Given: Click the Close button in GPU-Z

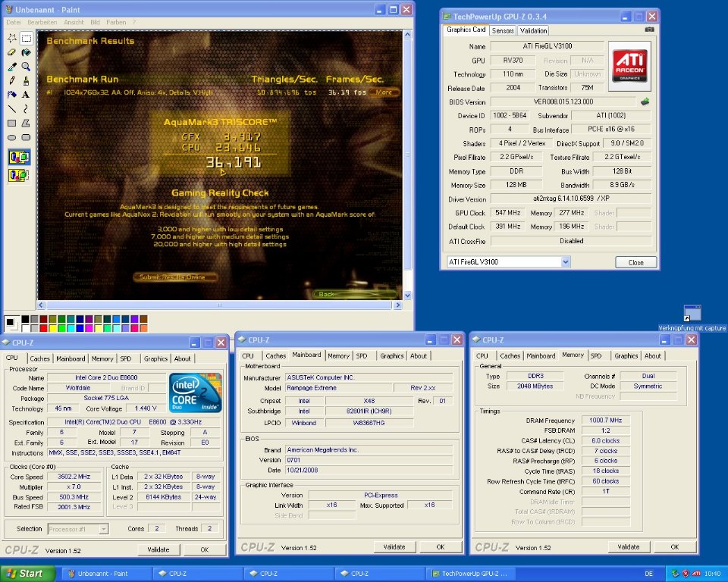Looking at the screenshot, I should [635, 262].
